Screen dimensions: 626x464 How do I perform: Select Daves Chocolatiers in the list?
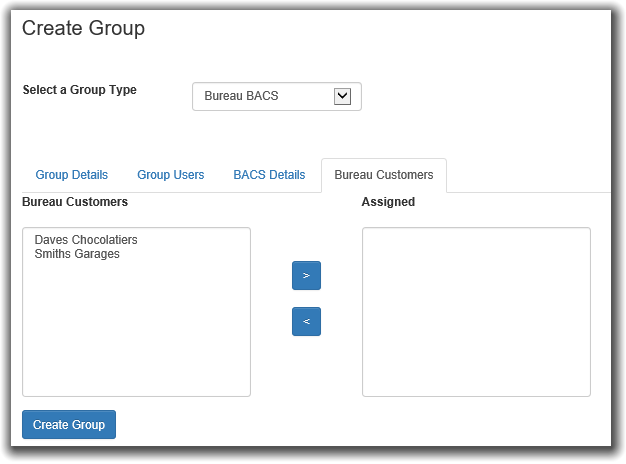86,240
